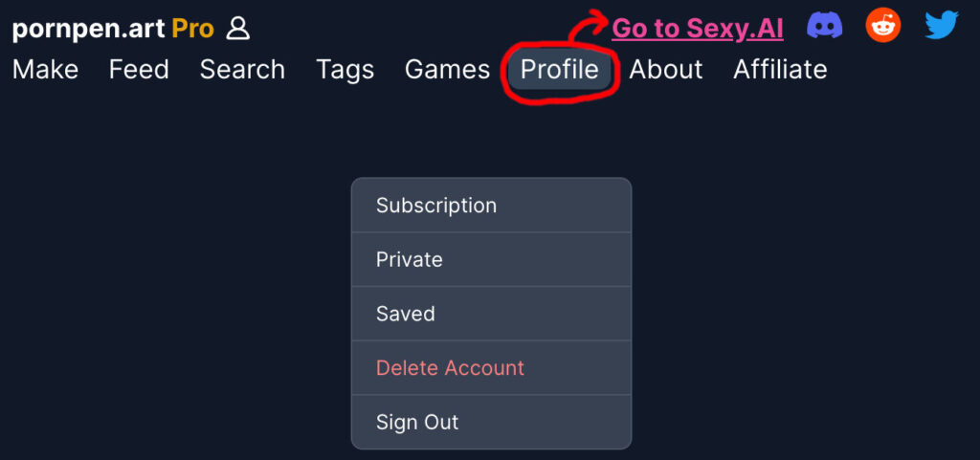The width and height of the screenshot is (980, 460).
Task: Follow the Go to Sexy.AI link
Action: tap(698, 29)
